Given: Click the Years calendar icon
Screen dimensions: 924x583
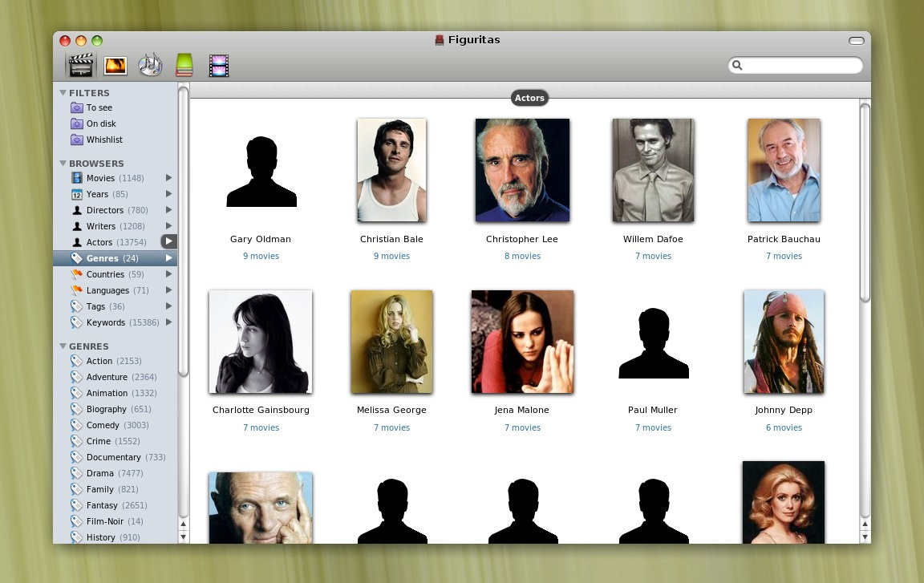Looking at the screenshot, I should click(77, 194).
